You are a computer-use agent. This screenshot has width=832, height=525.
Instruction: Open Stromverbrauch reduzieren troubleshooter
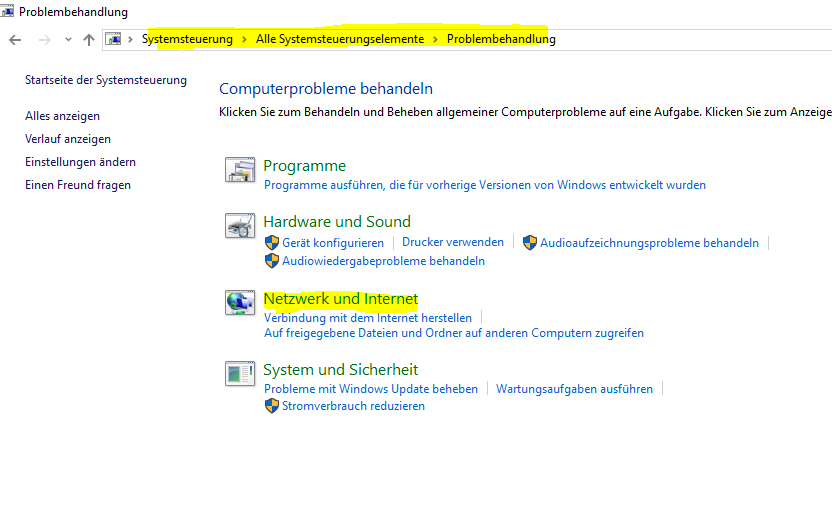point(353,406)
